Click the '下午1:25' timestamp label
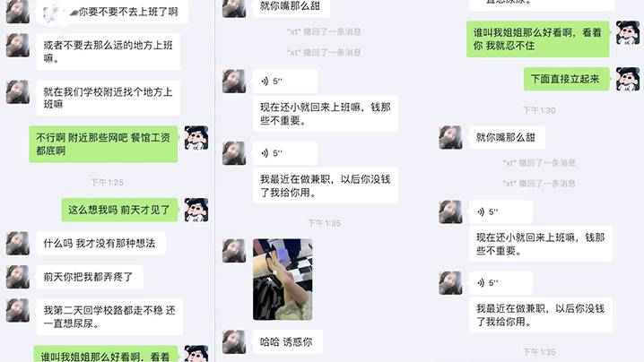The width and height of the screenshot is (644, 362). click(108, 182)
